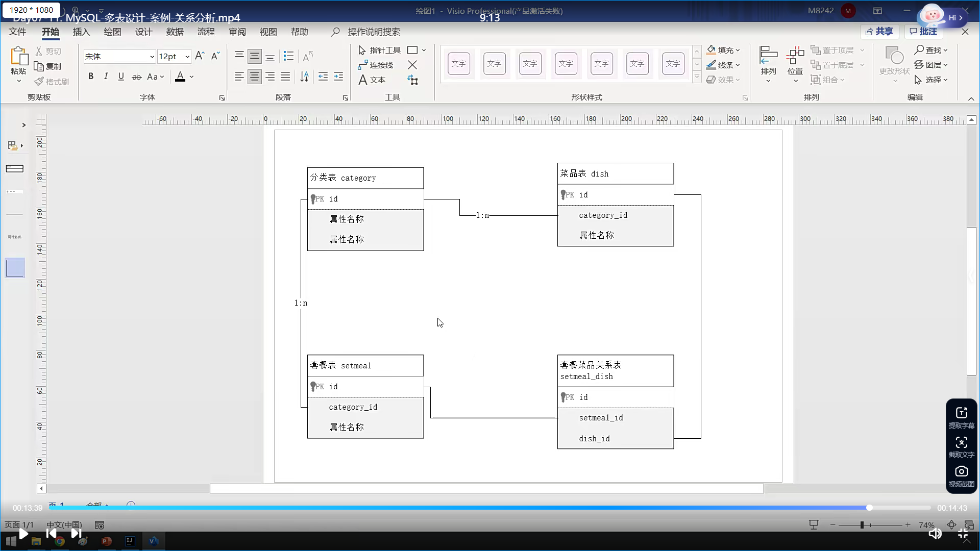Click the bullet list icon
This screenshot has width=980, height=551.
point(288,56)
